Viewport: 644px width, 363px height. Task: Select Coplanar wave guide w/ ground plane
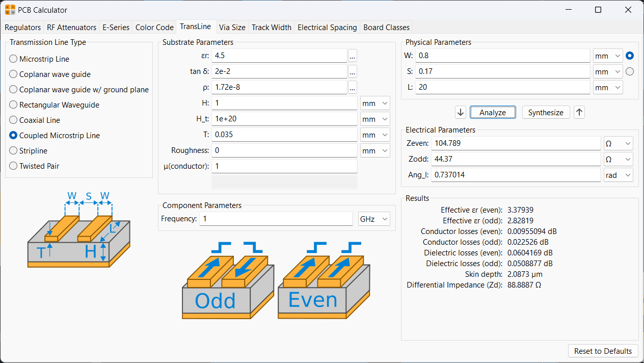coord(79,90)
